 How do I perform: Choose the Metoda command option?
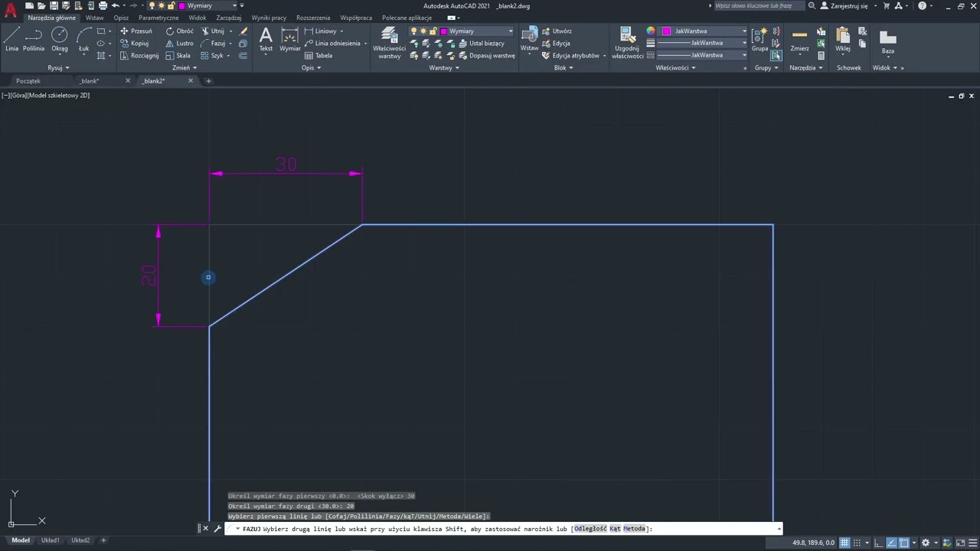[x=634, y=529]
